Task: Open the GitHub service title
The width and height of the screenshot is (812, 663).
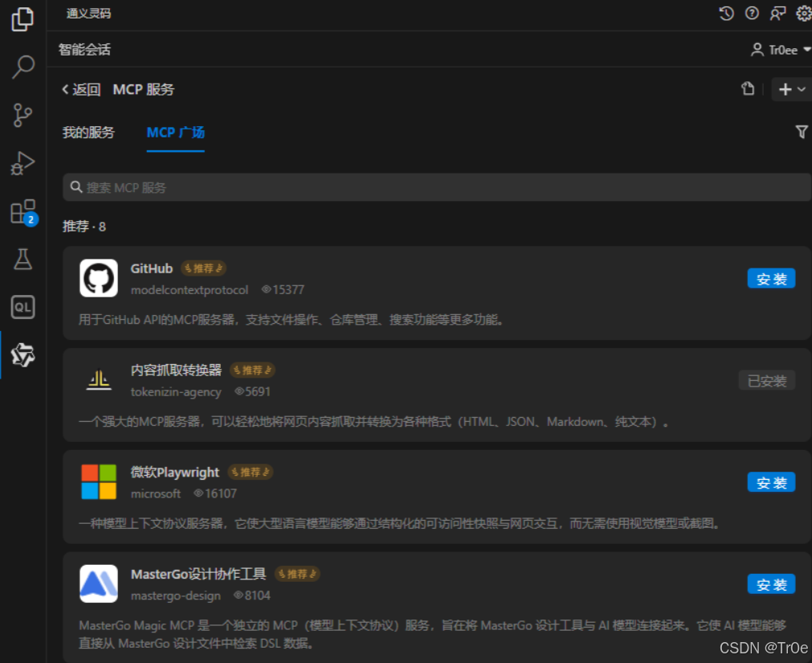Action: [151, 268]
